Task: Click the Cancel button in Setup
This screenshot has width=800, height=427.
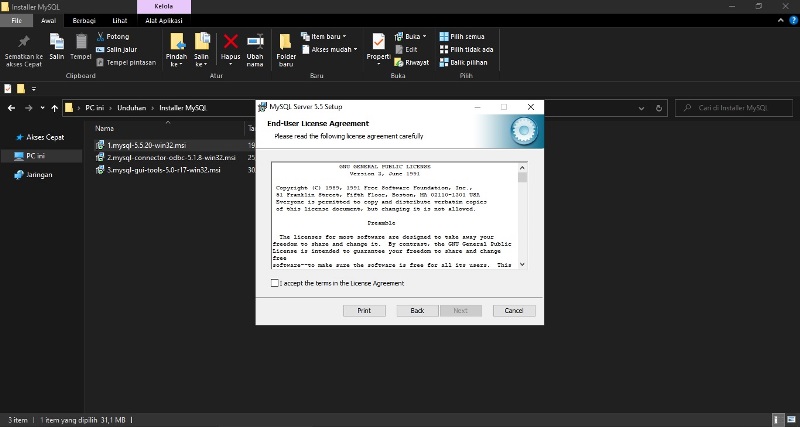Action: [x=514, y=311]
